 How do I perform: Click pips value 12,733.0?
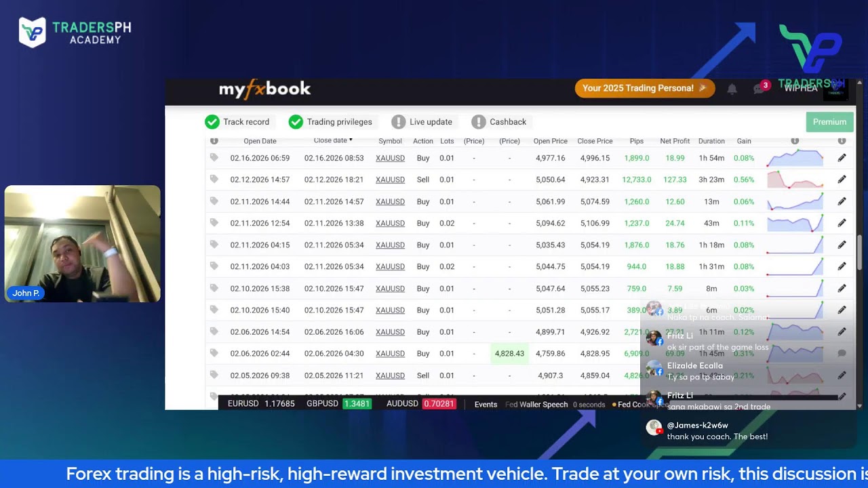[x=636, y=180]
